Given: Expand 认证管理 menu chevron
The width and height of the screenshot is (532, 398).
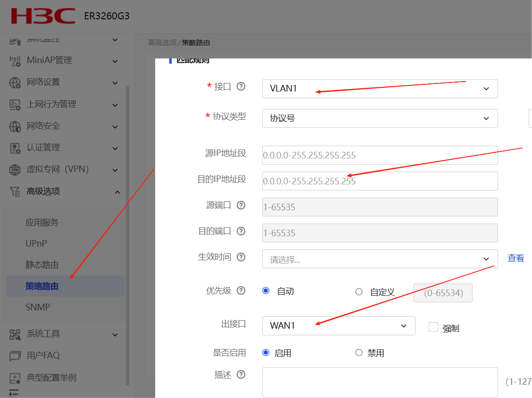Looking at the screenshot, I should click(x=116, y=149).
